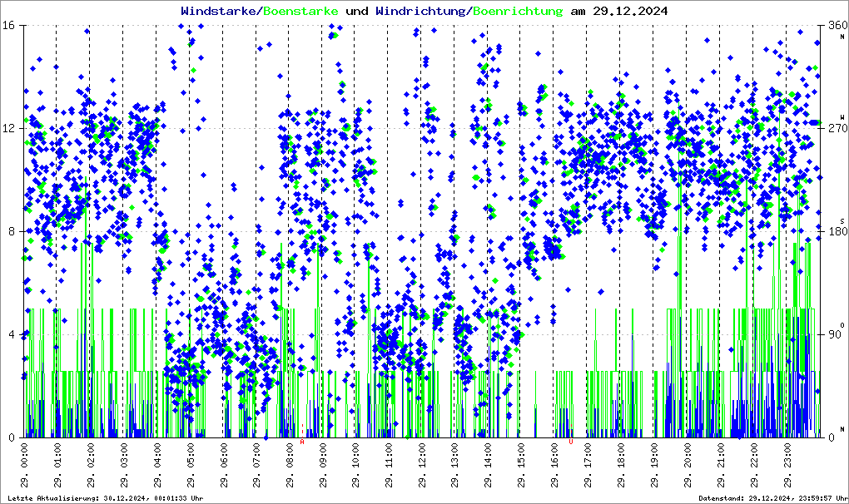Click the 'O' compass label on right axis
The height and width of the screenshot is (504, 849).
(842, 324)
